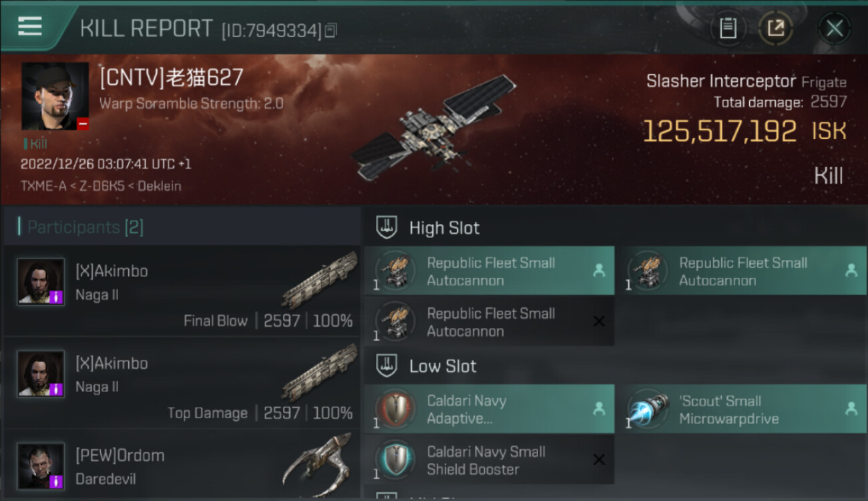Click the share export icon

pos(776,28)
